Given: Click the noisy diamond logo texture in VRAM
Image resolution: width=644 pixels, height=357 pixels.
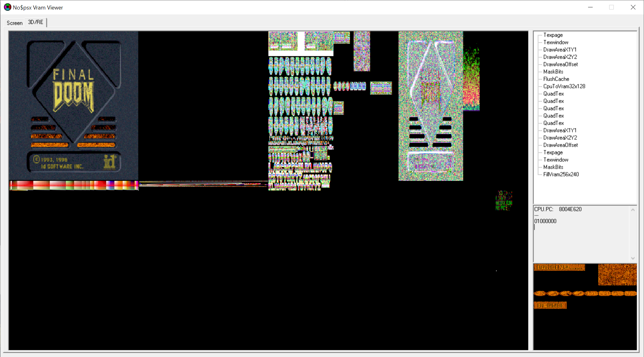Looking at the screenshot, I should point(430,105).
